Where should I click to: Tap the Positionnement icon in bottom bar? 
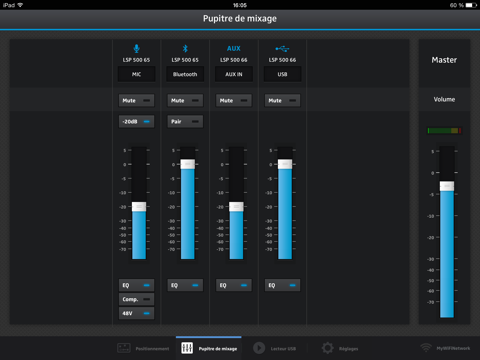click(124, 348)
